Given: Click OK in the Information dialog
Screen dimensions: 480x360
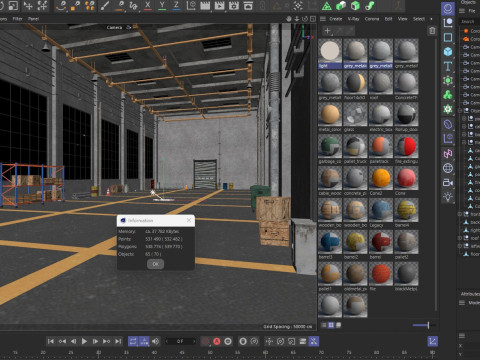Looking at the screenshot, I should coord(155,264).
